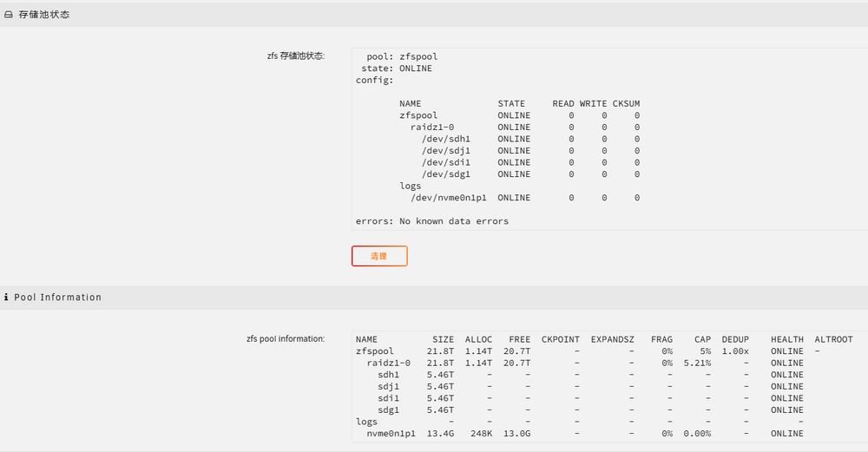This screenshot has width=868, height=452.
Task: Click sdj1 in the pool information table
Action: [x=389, y=386]
